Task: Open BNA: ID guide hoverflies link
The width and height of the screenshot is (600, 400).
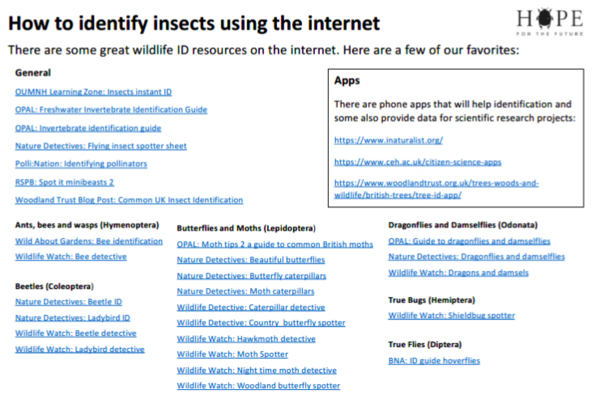Action: 434,361
